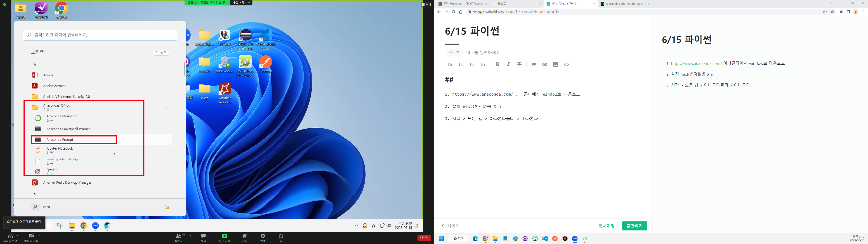Toggle italic formatting in velog editor
The height and width of the screenshot is (244, 868).
click(x=508, y=64)
